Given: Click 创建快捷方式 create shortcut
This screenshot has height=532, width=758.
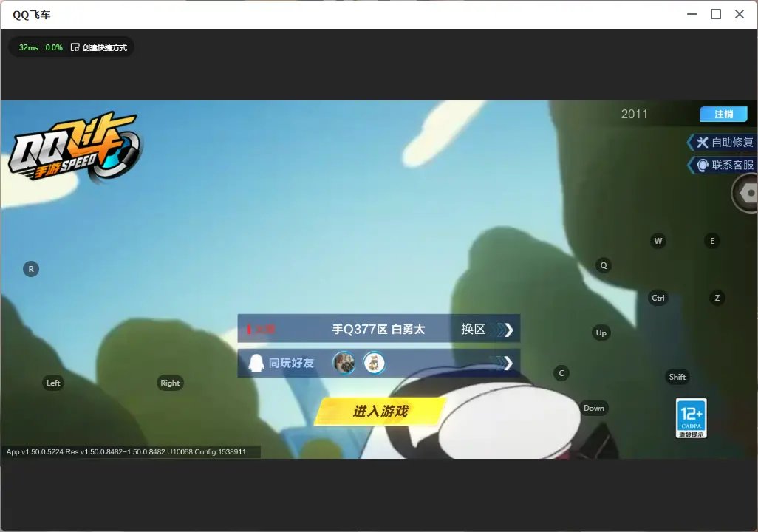Looking at the screenshot, I should (x=99, y=47).
